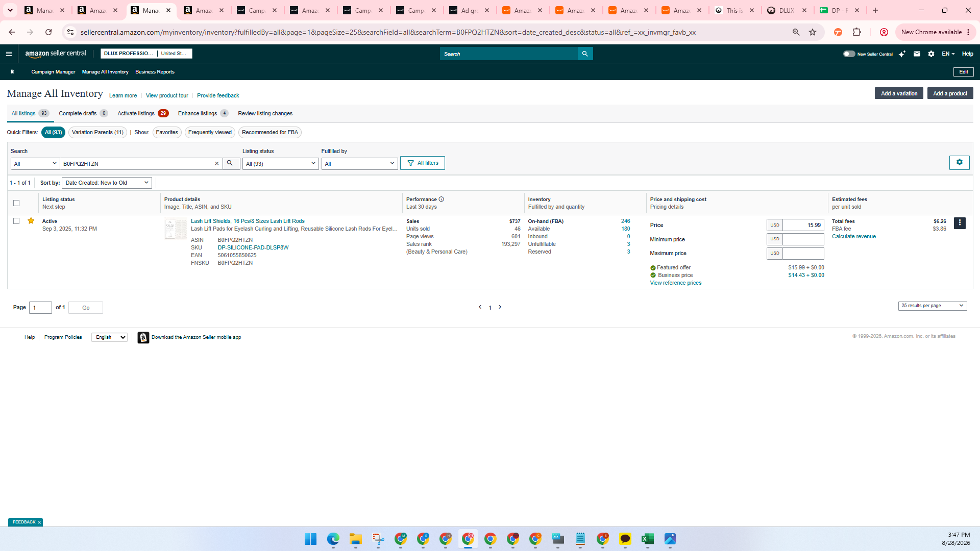Open the 25 results per page dropdown
The image size is (980, 551).
933,306
